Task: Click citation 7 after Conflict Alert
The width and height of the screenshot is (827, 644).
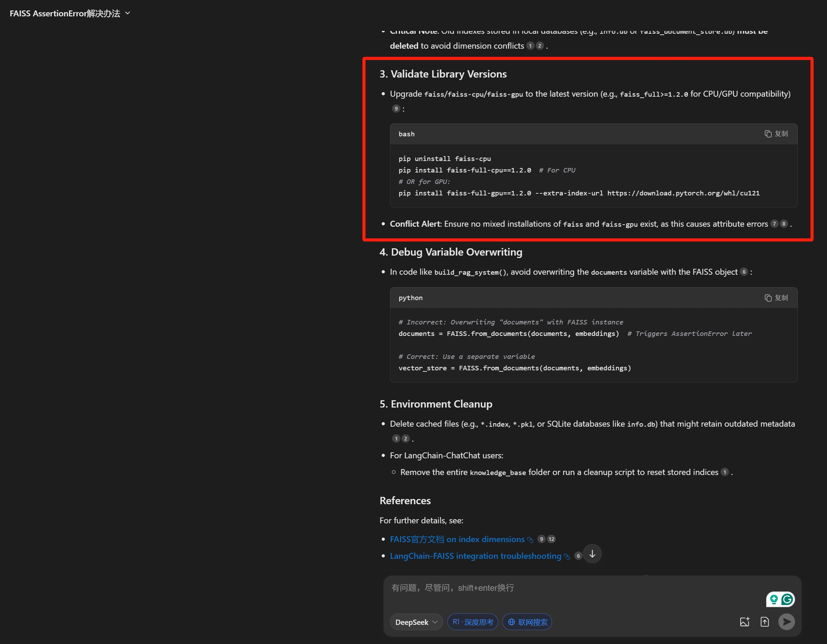Action: 775,224
